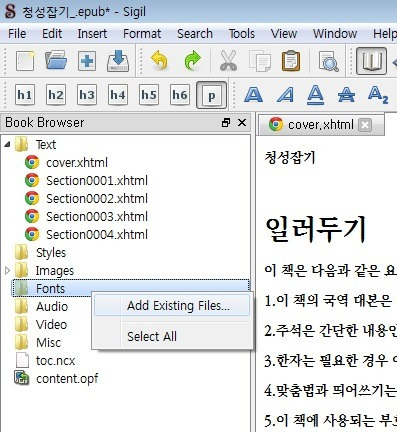Toggle paragraph style with p button

tap(212, 95)
